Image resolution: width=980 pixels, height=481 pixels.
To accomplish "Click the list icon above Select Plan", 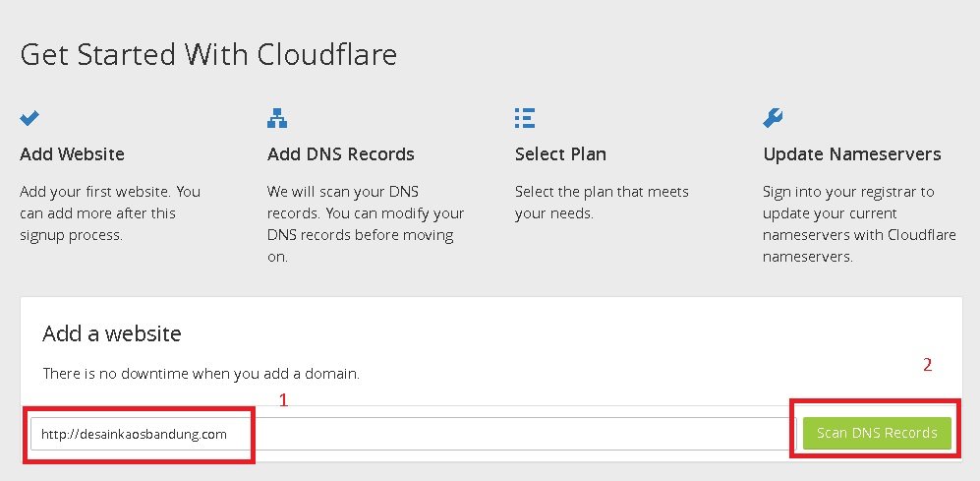I will point(524,119).
